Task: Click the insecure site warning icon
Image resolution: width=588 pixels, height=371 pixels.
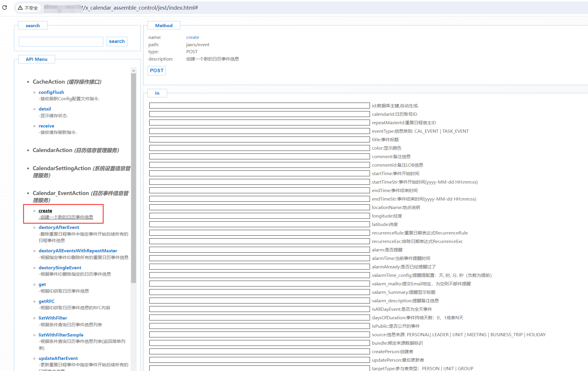Action: [20, 8]
